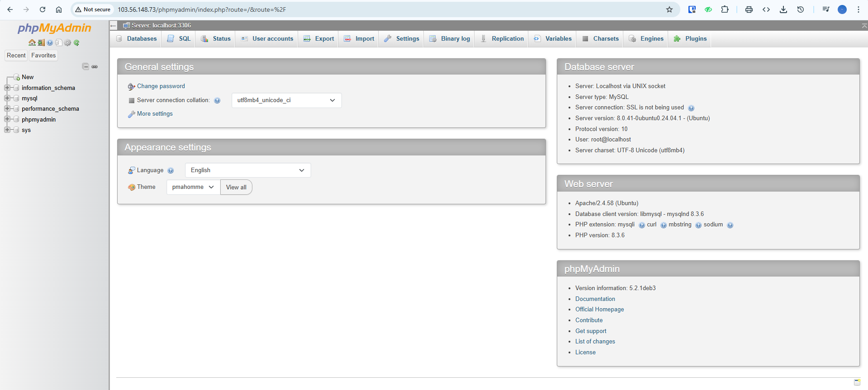
Task: Open the Engines tab
Action: tap(646, 39)
